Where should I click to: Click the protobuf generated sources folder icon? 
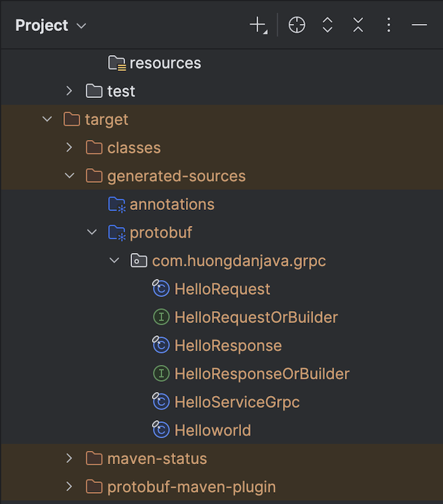pyautogui.click(x=116, y=233)
